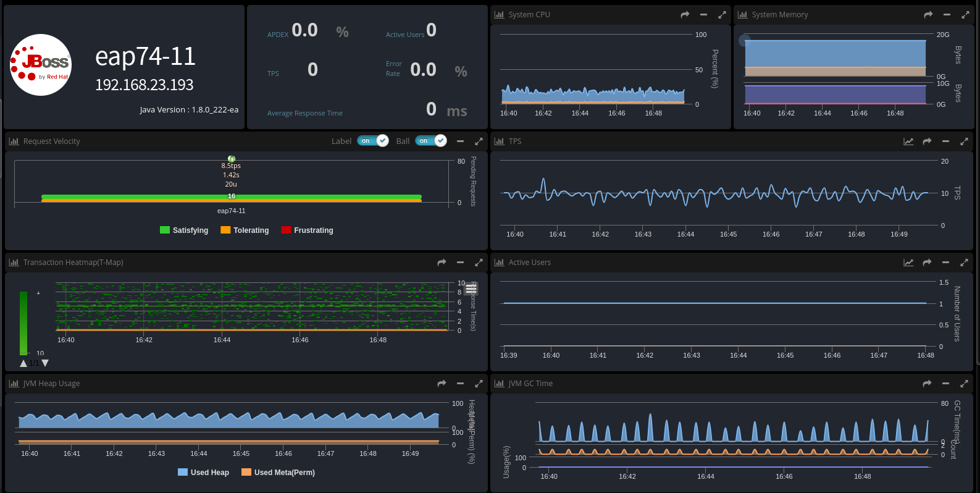
Task: Disable the Ball toggle switch
Action: pos(431,141)
